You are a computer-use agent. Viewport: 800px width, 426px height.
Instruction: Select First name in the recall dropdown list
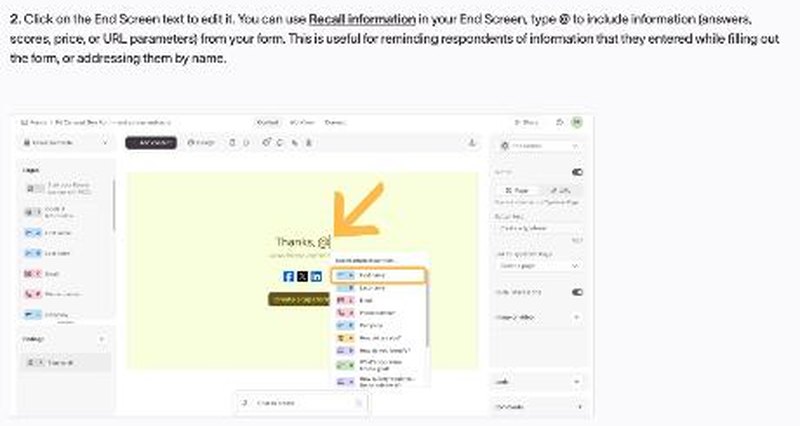378,275
